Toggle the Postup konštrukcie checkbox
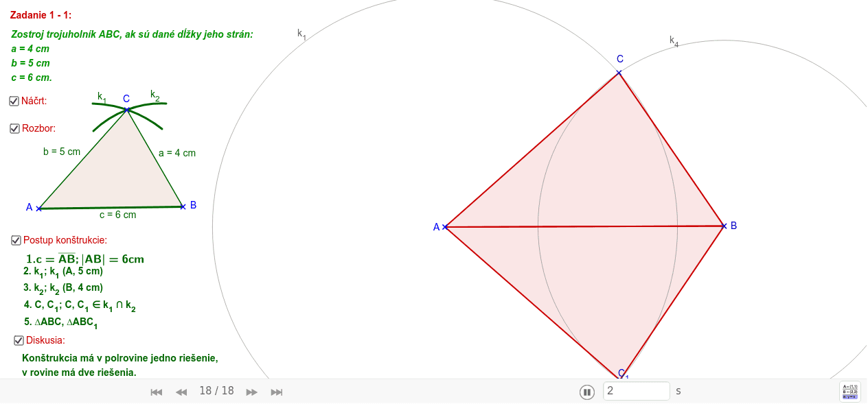Viewport: 868px width, 404px height. click(x=16, y=240)
